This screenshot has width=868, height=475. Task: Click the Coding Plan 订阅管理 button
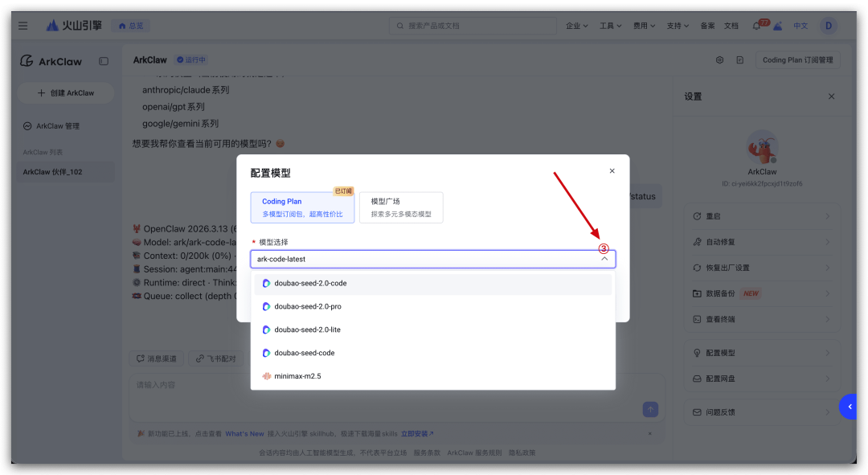point(797,60)
